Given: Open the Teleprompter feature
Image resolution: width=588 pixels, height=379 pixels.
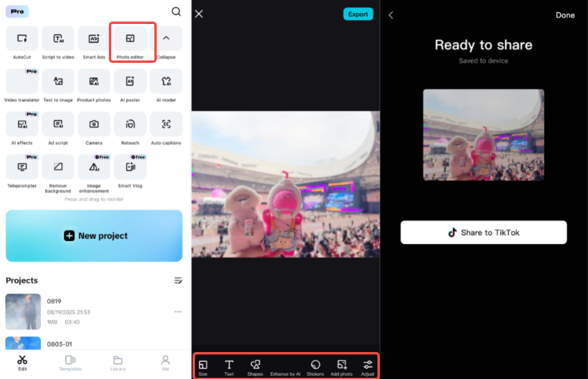Looking at the screenshot, I should click(22, 167).
